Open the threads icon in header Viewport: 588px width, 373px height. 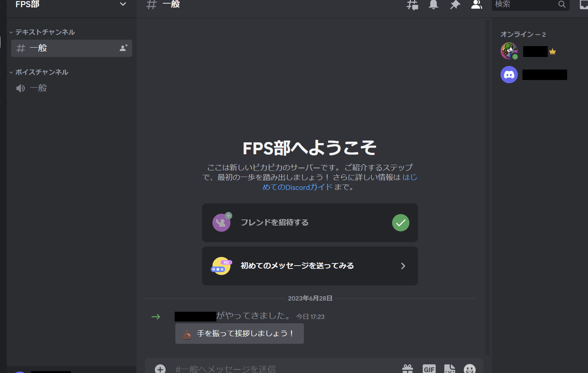(x=412, y=5)
